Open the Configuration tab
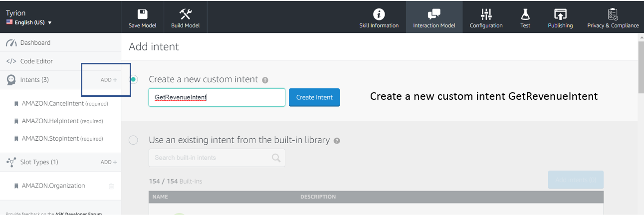The height and width of the screenshot is (216, 644). coord(486,17)
